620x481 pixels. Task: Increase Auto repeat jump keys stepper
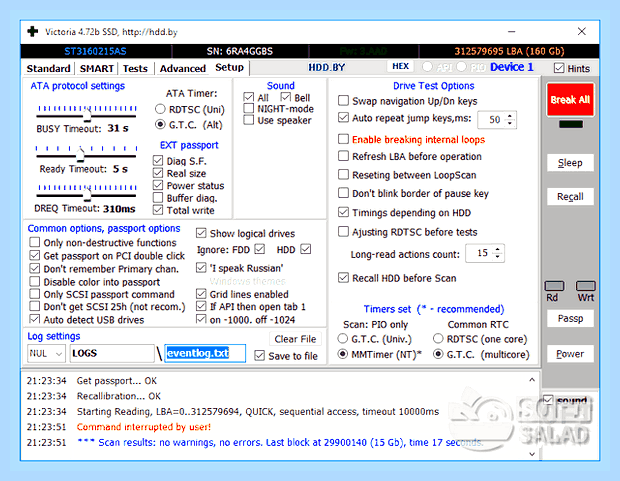tap(510, 116)
